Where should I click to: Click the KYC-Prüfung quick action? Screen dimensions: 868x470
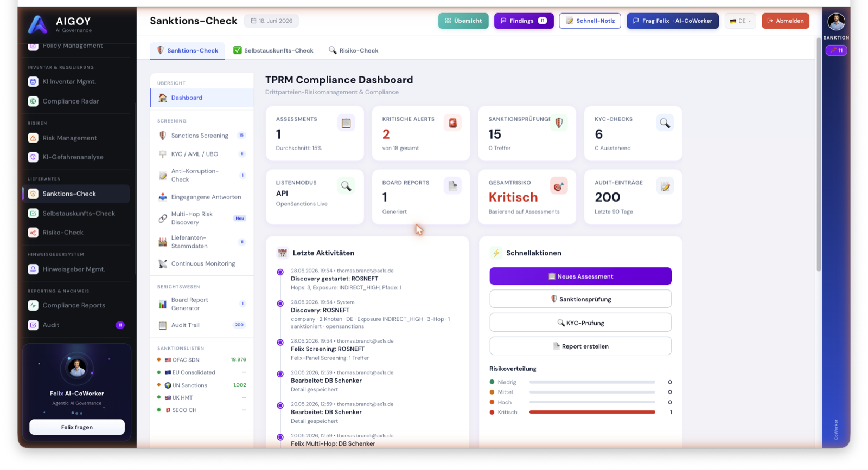pos(580,323)
